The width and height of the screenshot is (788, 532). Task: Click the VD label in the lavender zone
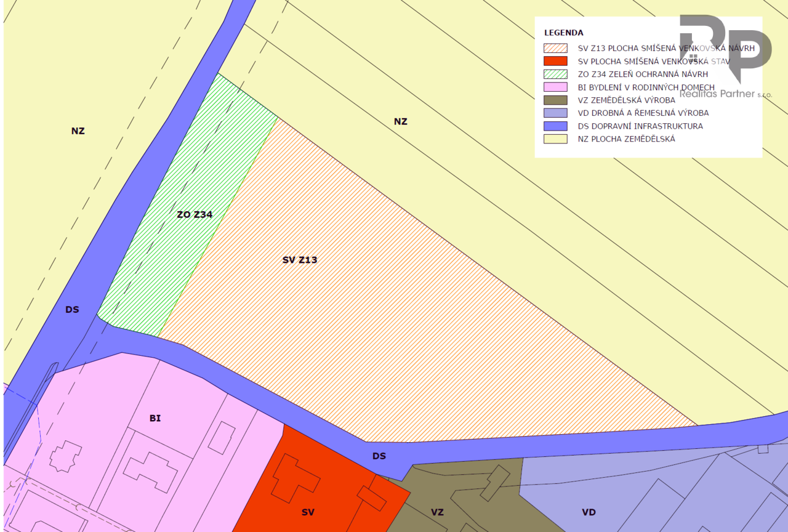[x=589, y=512]
